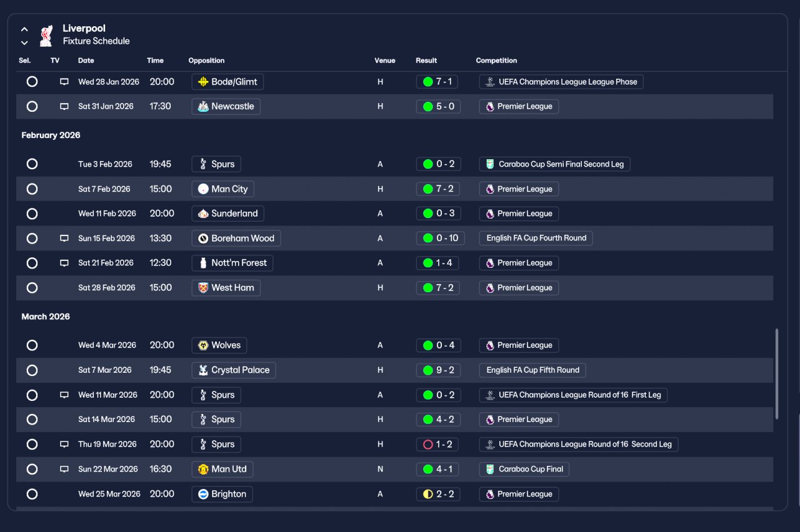This screenshot has height=532, width=800.
Task: Open the West Ham opposition button
Action: 226,288
